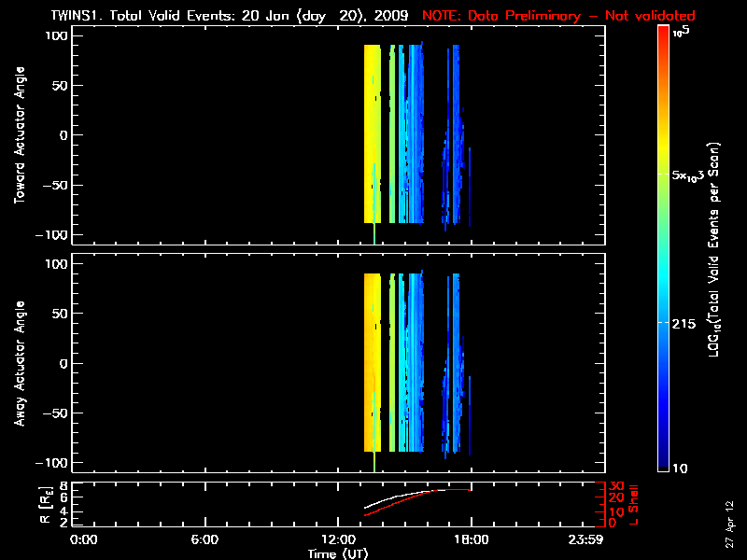Screen dimensions: 747x560
Task: Click the 0:00 time axis tick label
Action: point(84,539)
